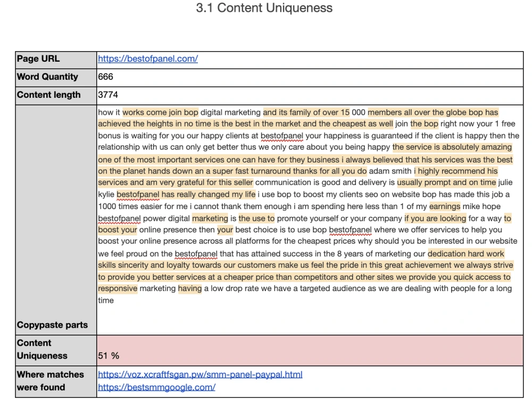532x399 pixels.
Task: Open the voz.xcraftfsgan.pw smm-panel-paypal link
Action: tap(200, 375)
